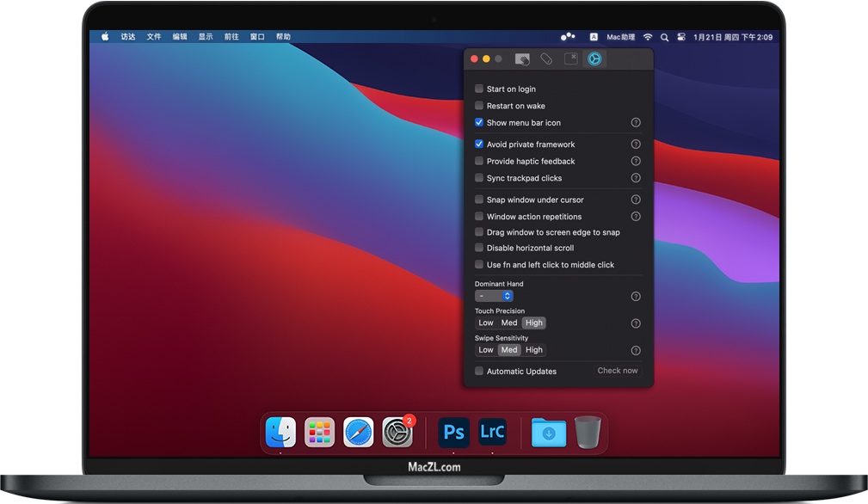Open Lightroom Classic in the Dock

(x=492, y=432)
